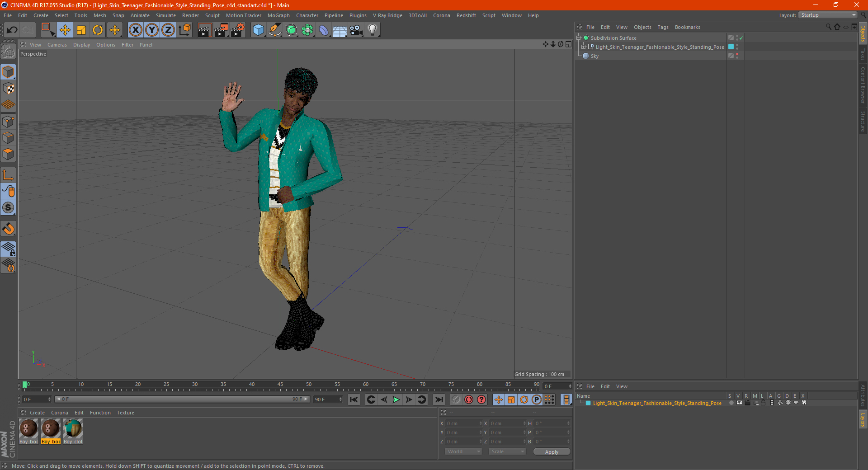Open the Redshift menu
The width and height of the screenshot is (868, 470).
466,15
